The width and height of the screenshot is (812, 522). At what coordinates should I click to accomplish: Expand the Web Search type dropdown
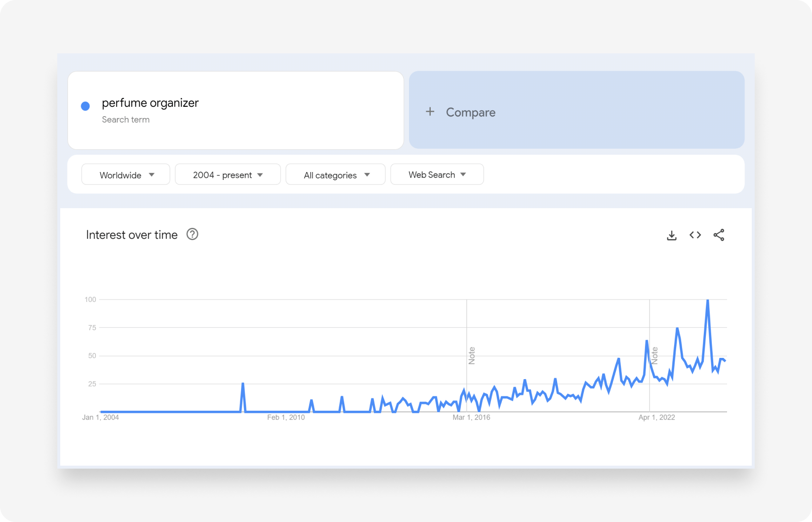(x=437, y=174)
